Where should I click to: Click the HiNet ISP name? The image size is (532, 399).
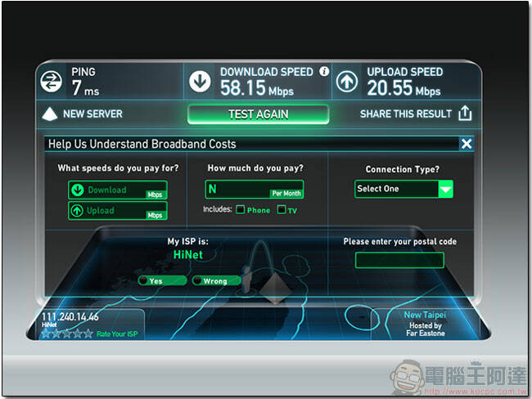(x=188, y=254)
